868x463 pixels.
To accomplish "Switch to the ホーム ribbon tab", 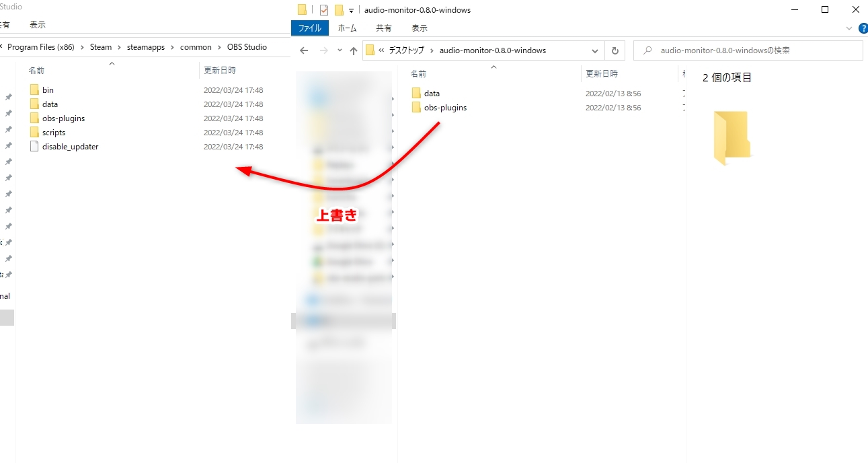I will click(347, 28).
